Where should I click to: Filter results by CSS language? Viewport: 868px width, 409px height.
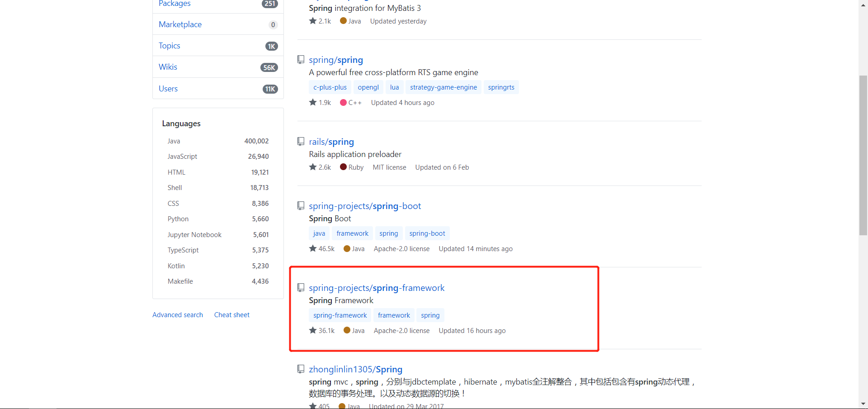[218, 204]
